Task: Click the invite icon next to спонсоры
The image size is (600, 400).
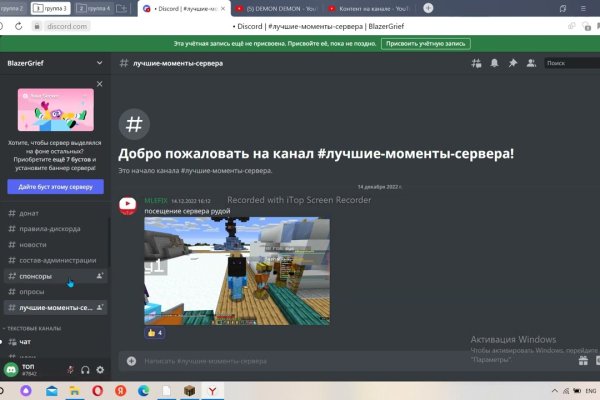Action: pos(99,275)
